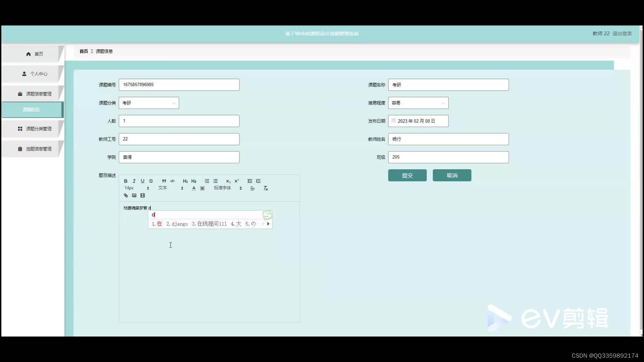Viewport: 644px width, 362px height.
Task: Click the 班级 input field
Action: (x=448, y=157)
